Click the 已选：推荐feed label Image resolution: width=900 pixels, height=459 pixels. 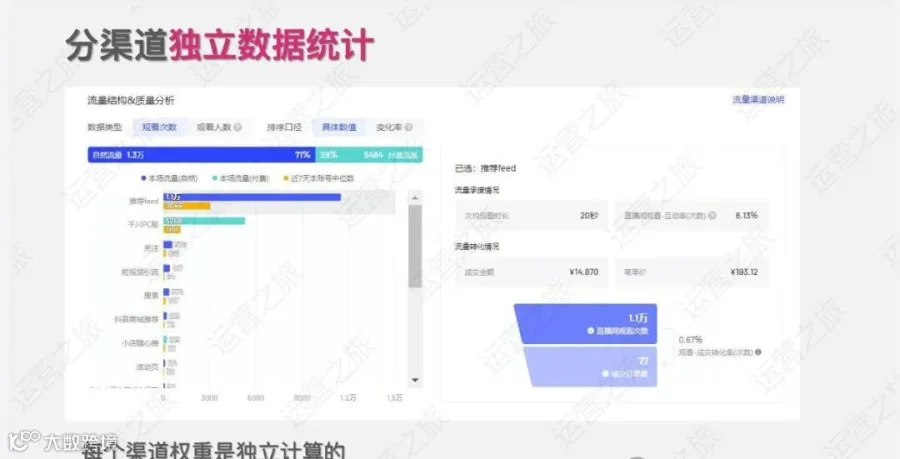click(486, 169)
